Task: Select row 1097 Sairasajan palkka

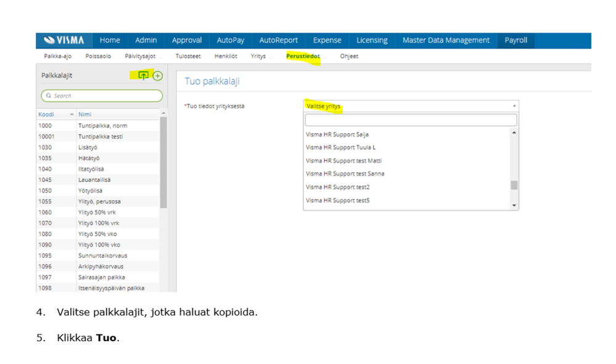Action: (x=98, y=277)
